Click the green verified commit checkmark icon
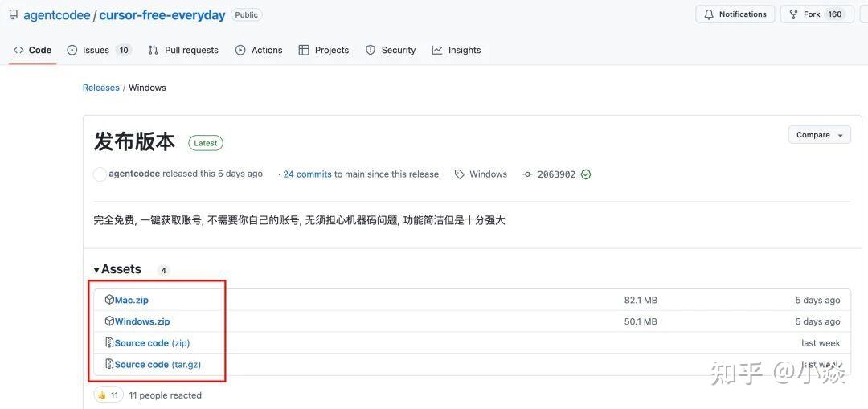The height and width of the screenshot is (409, 868). click(586, 174)
